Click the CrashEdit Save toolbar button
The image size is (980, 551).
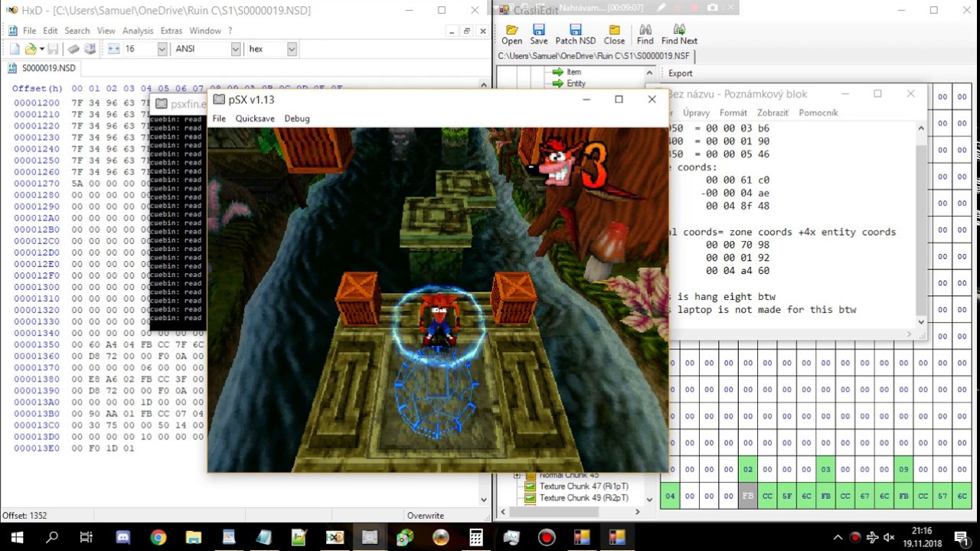(x=539, y=34)
